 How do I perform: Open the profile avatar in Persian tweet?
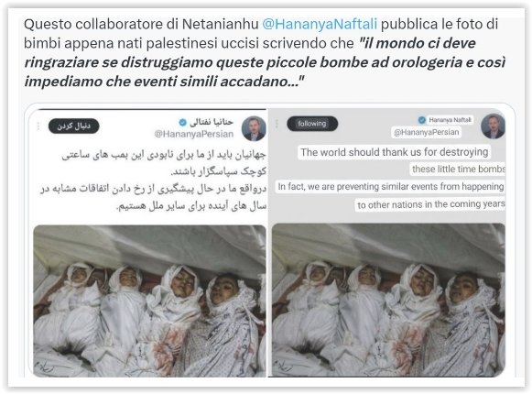(x=254, y=128)
